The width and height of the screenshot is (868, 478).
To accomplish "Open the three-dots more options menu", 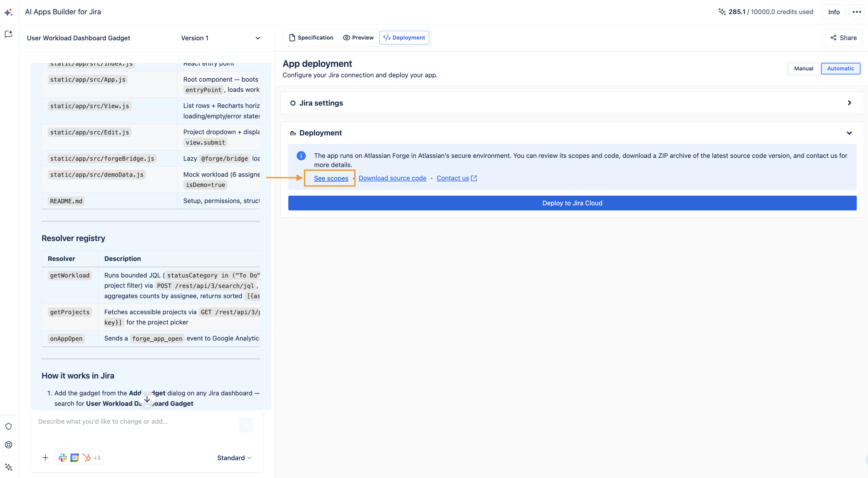I will coord(857,12).
